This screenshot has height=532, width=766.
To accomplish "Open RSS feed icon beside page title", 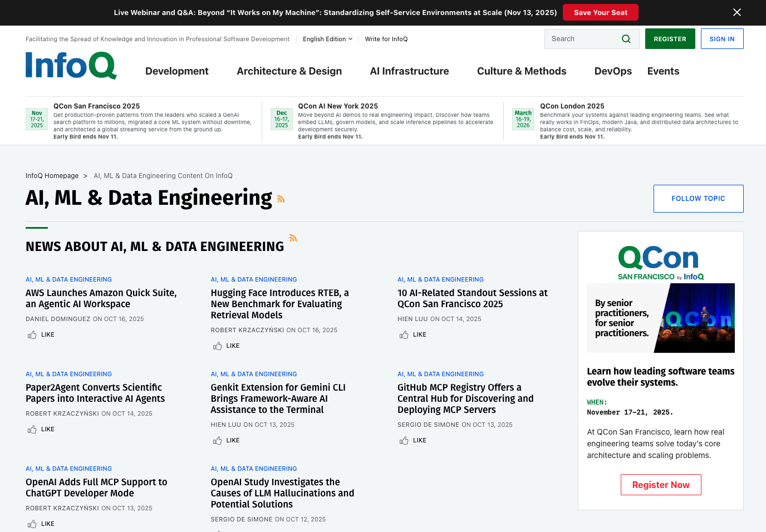I will [281, 199].
